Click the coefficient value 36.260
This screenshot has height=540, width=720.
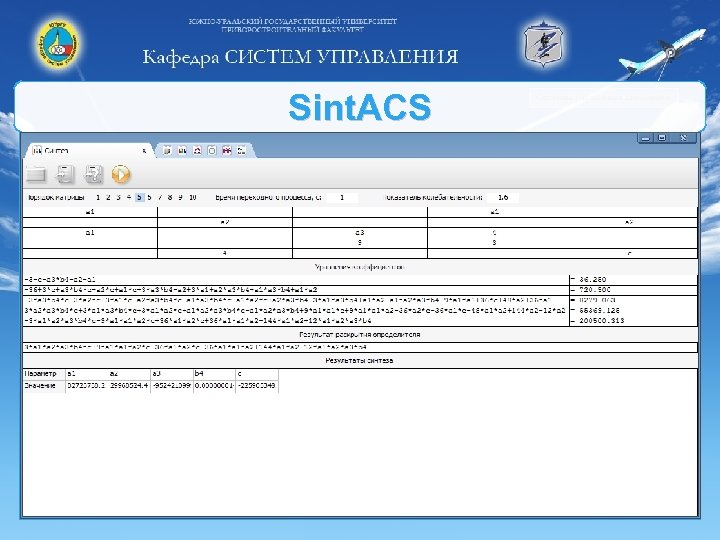tap(592, 279)
